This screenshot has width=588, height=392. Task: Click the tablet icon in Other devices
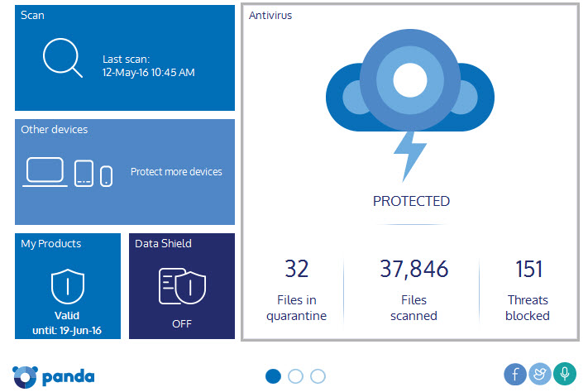click(84, 174)
